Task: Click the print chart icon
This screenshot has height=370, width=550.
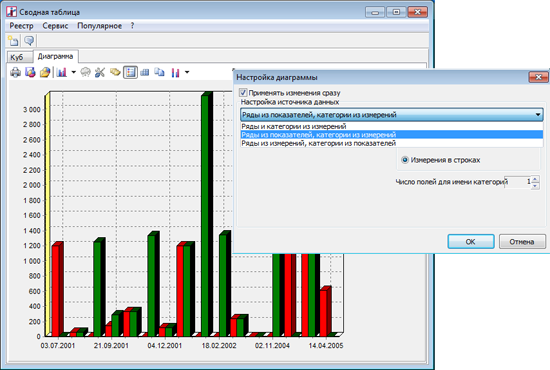Action: coord(15,73)
